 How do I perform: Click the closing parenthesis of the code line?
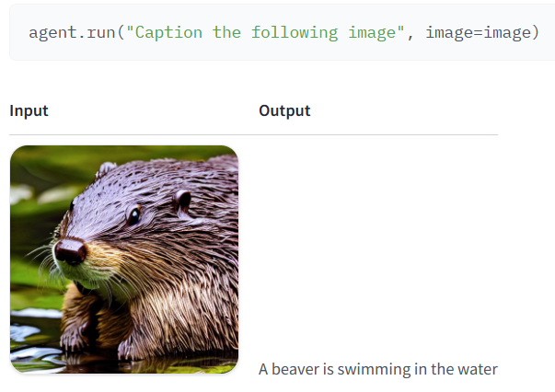[536, 33]
